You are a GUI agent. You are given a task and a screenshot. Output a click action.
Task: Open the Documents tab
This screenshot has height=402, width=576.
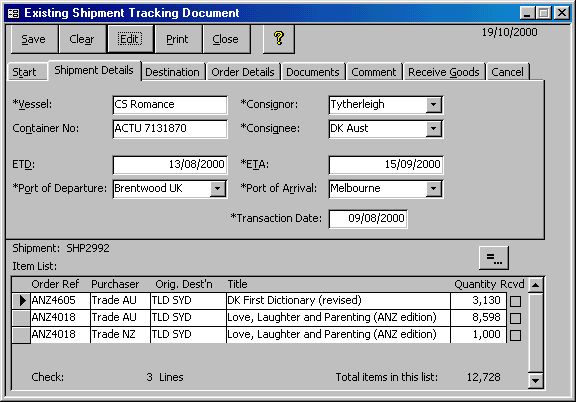click(313, 72)
